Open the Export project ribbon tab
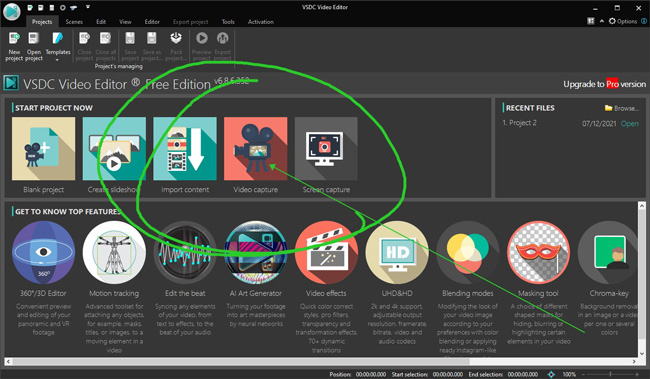 click(191, 22)
